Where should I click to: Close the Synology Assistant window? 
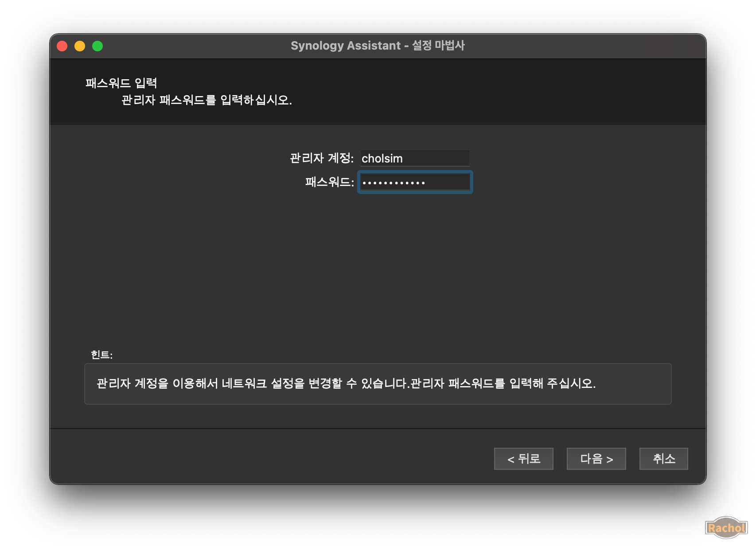[x=62, y=46]
